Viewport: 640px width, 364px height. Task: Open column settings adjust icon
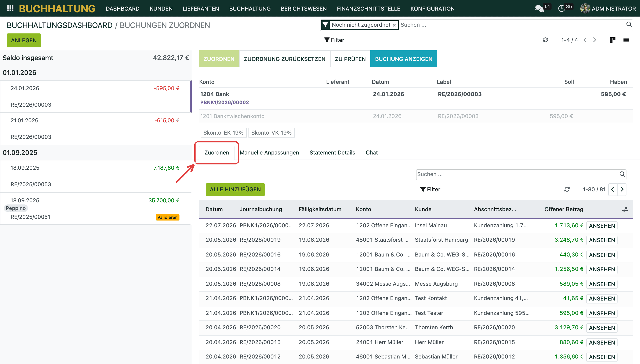tap(625, 209)
